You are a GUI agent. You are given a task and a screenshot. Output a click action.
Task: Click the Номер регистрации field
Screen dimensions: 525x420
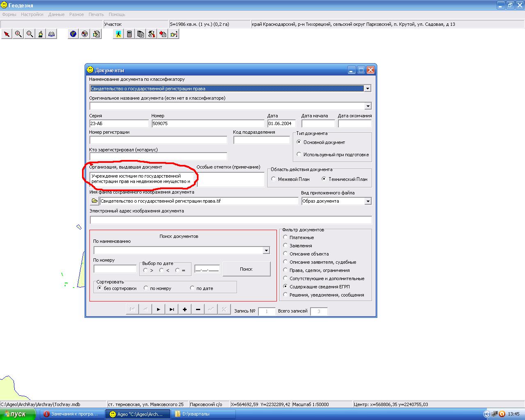coord(158,140)
